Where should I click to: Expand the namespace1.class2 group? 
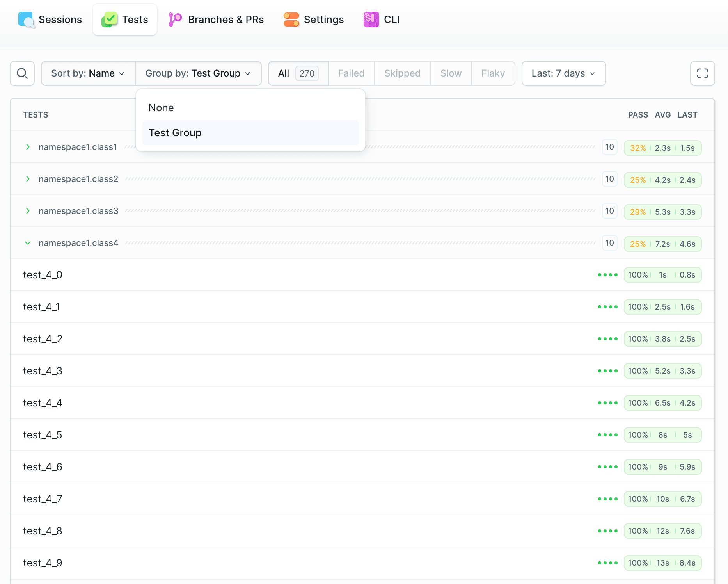(28, 179)
